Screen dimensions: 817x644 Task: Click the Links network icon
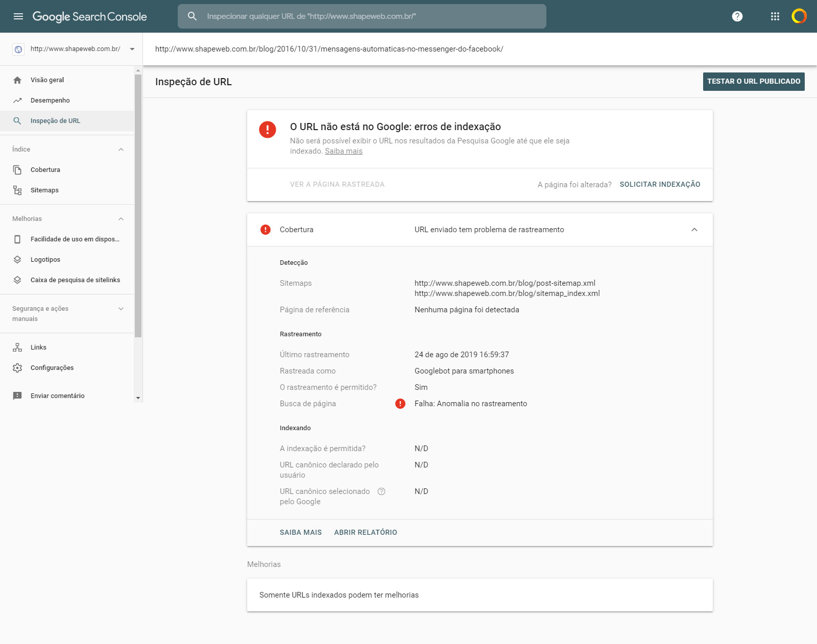[17, 348]
